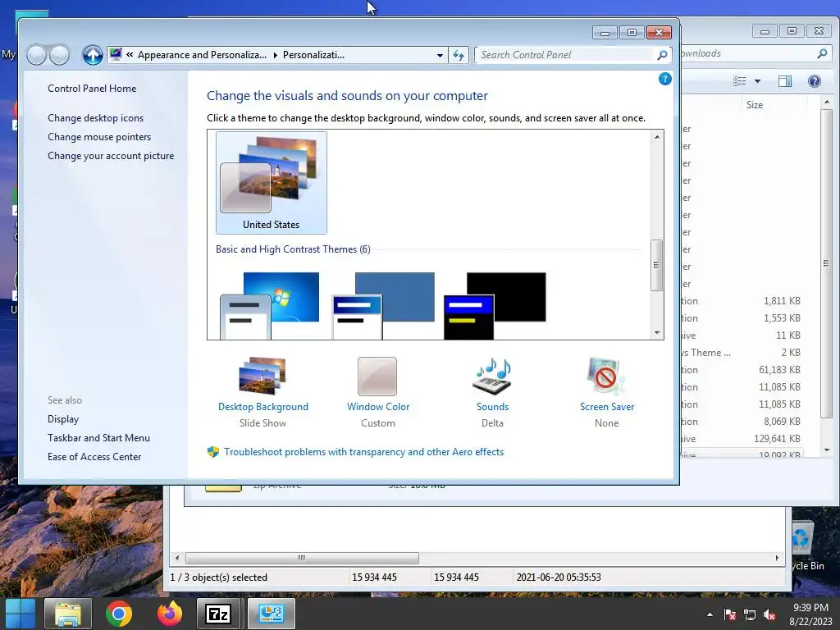
Task: Click the Appearance and Personalization breadcrumb
Action: (x=202, y=55)
